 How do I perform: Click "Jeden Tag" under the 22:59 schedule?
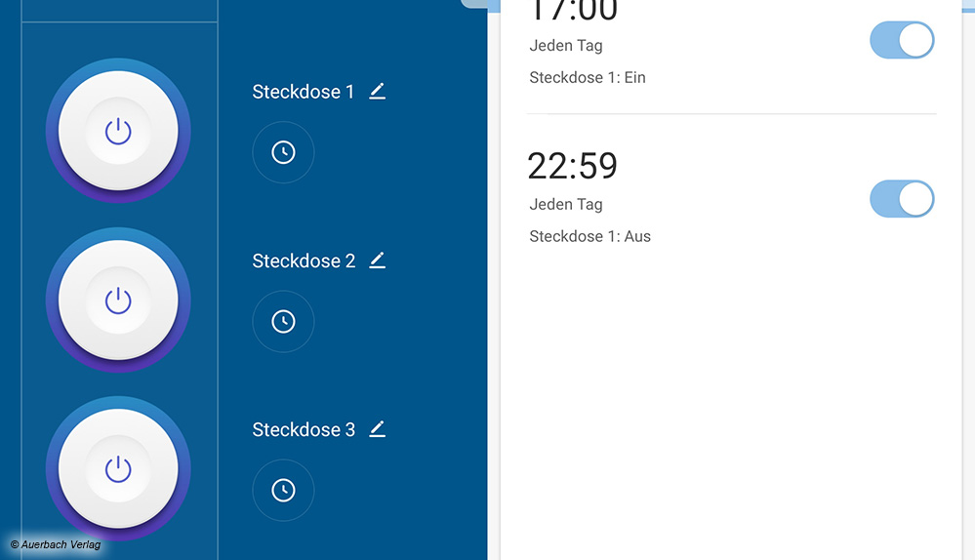tap(566, 204)
